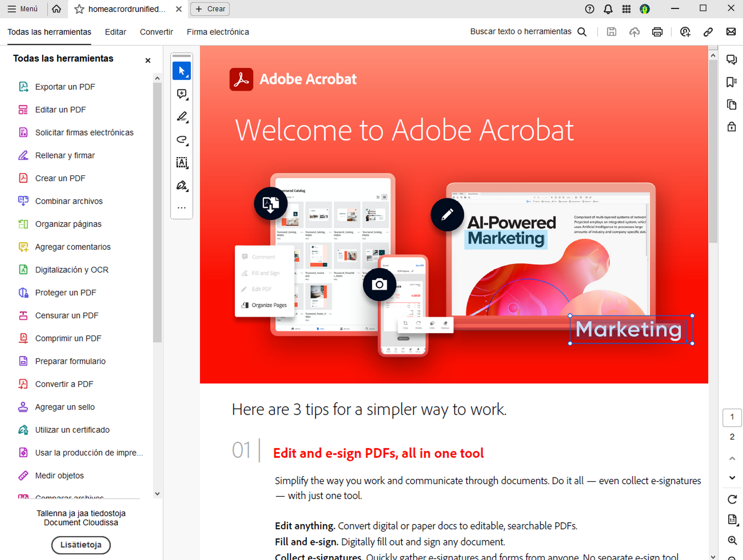Close the Todas las herramientas panel
The width and height of the screenshot is (743, 560).
tap(148, 60)
